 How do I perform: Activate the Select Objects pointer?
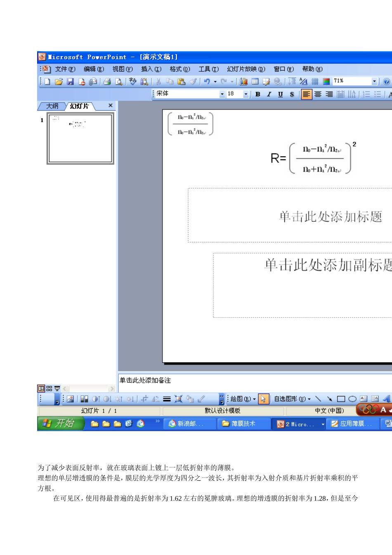pos(263,399)
